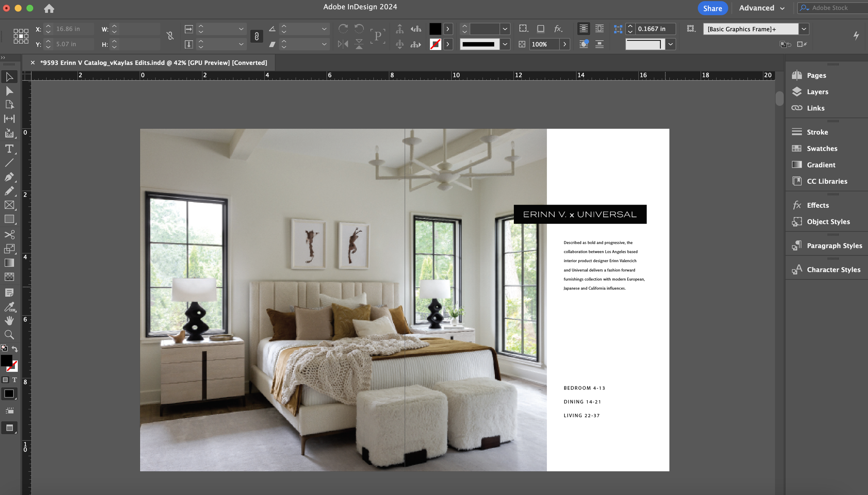Select the Direct Selection tool
This screenshot has width=868, height=495.
(9, 91)
